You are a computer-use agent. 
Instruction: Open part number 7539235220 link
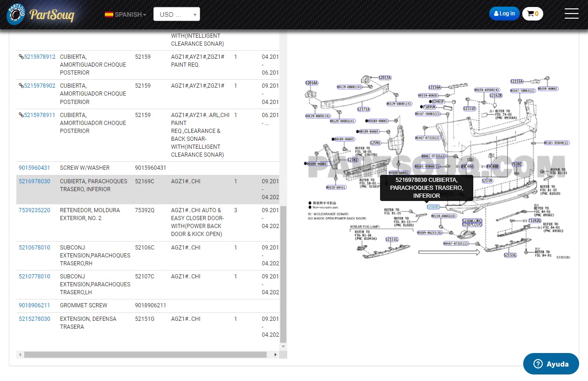[35, 210]
